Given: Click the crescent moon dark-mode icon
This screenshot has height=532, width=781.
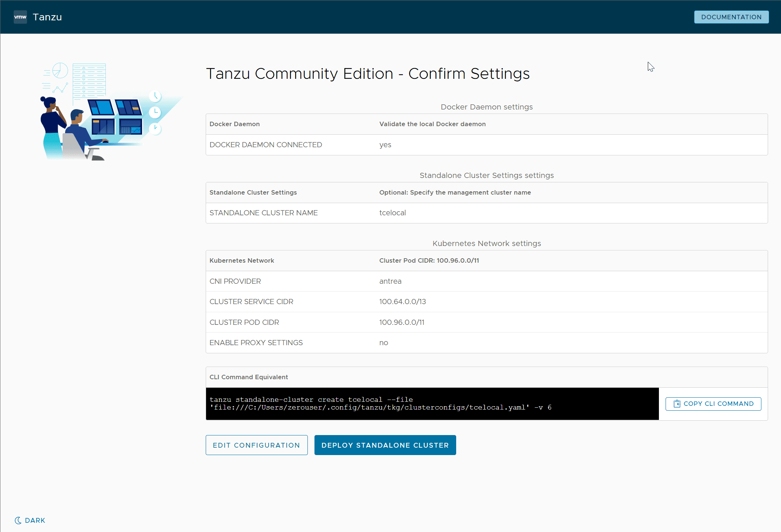Looking at the screenshot, I should point(18,521).
